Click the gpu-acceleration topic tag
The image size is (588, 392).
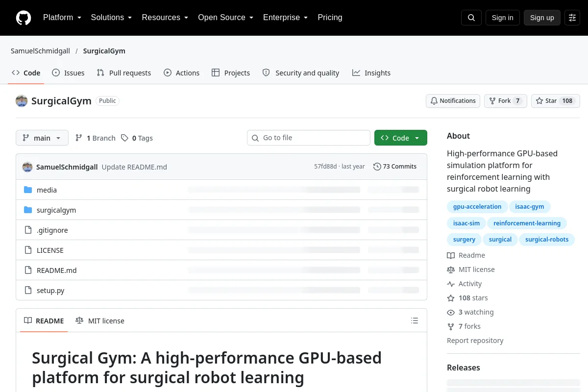(x=477, y=207)
